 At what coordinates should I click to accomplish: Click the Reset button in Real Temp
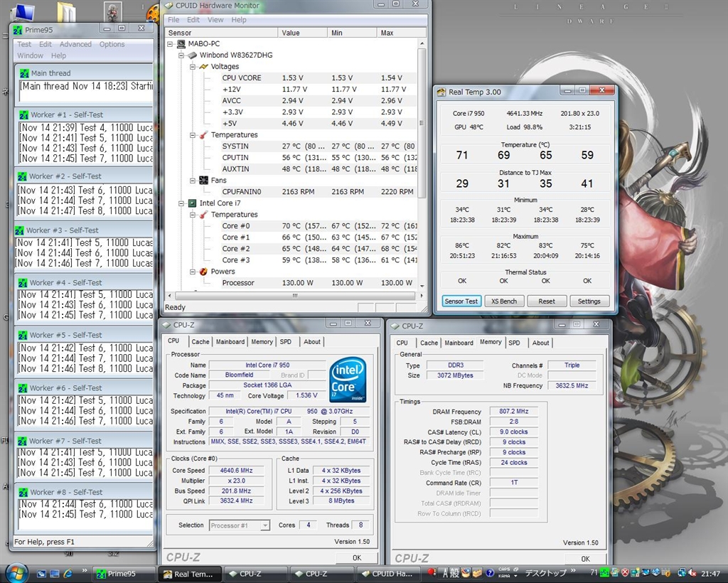pos(547,301)
